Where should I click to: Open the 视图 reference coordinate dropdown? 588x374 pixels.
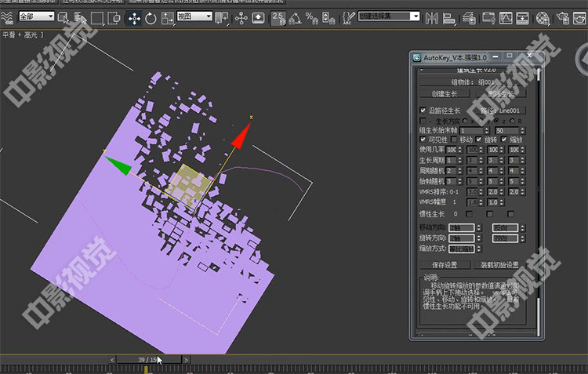(x=194, y=16)
